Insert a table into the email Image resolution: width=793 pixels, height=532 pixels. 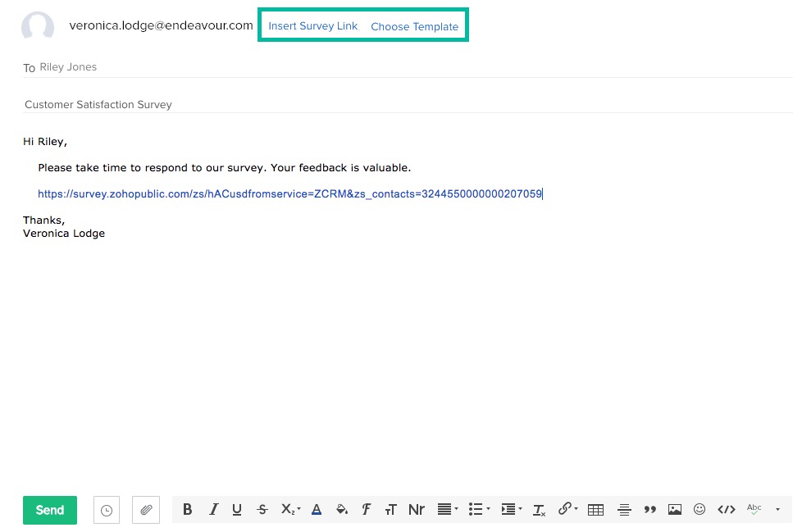click(x=595, y=509)
